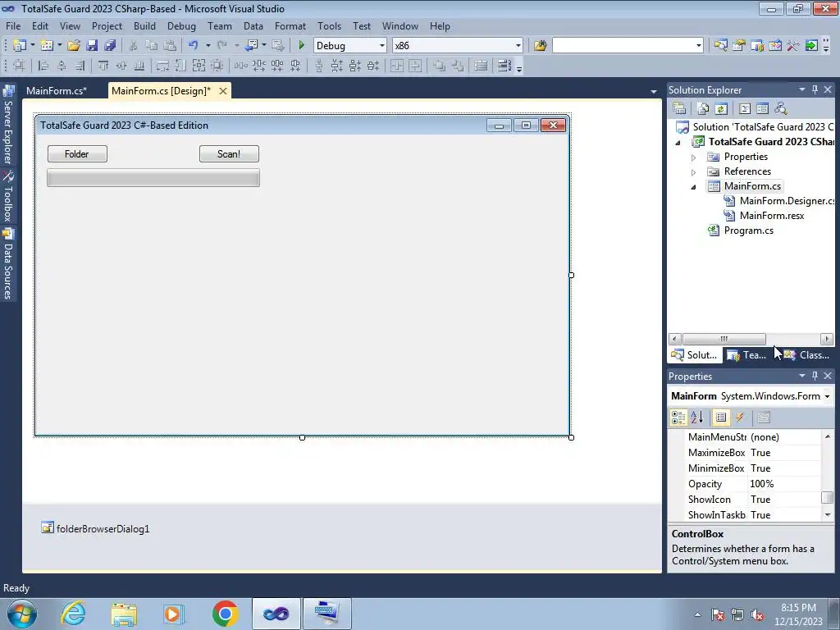Click Make Same Width layout icon

(x=162, y=66)
